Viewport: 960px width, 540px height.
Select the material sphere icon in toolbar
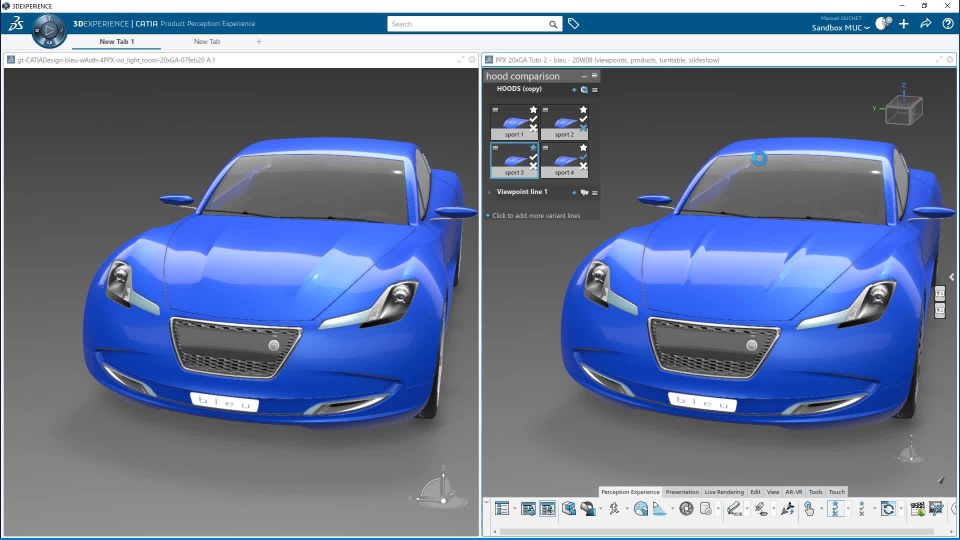(588, 508)
